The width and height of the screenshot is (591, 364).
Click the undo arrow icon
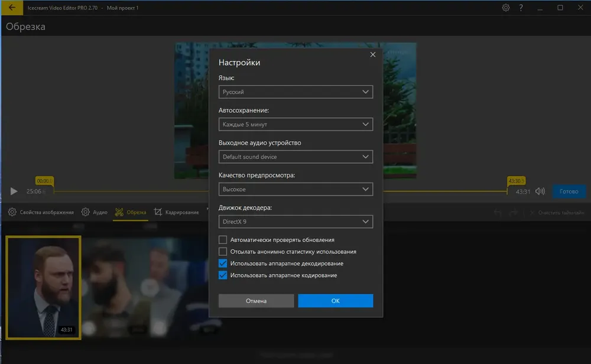pyautogui.click(x=498, y=213)
